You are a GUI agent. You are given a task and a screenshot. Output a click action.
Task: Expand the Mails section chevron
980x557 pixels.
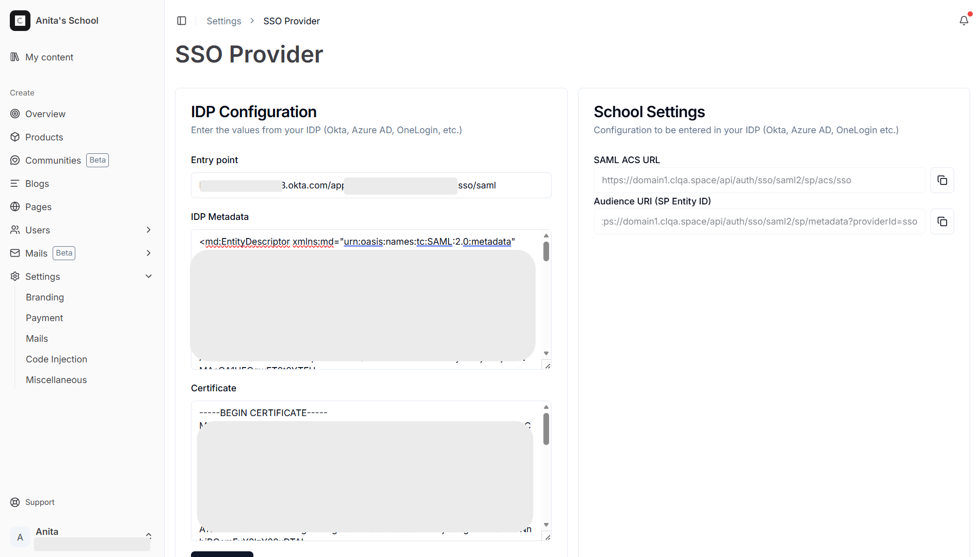click(x=149, y=253)
